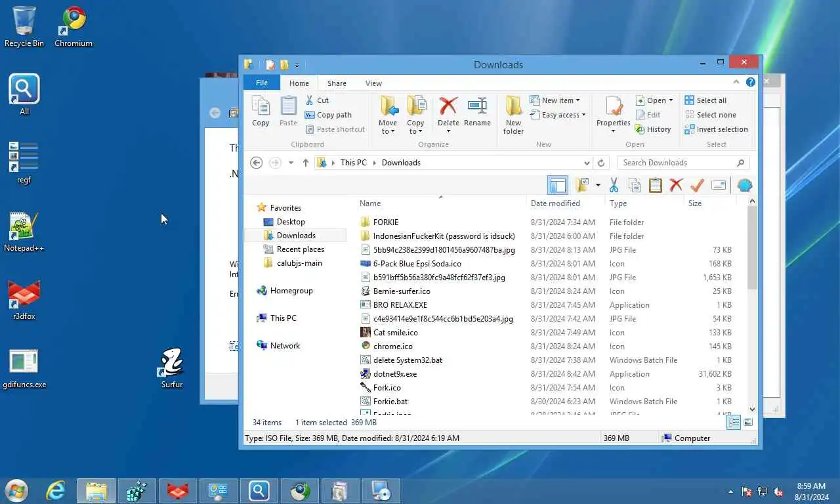Click the Copy icon in Clipboard group
This screenshot has width=840, height=504.
(261, 106)
